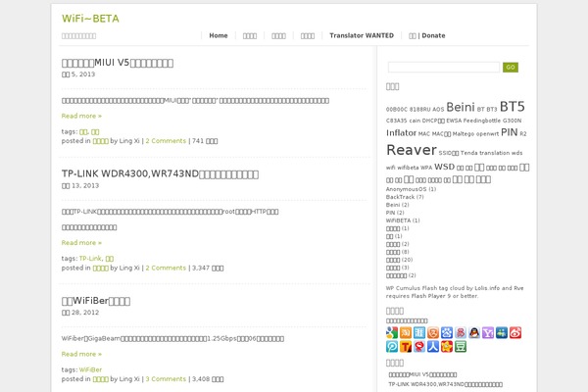Select the Feedingbottle tag

(x=482, y=121)
